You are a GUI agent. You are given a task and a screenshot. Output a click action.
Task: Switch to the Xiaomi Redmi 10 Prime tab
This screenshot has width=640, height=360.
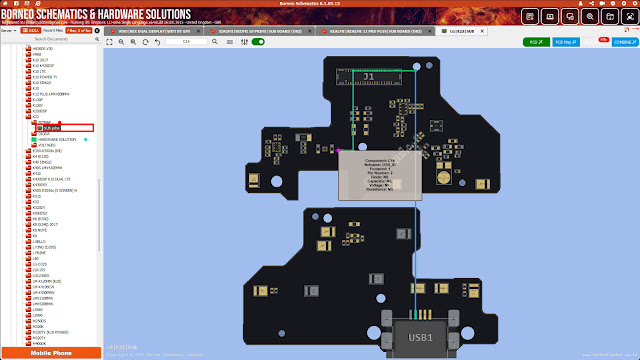260,31
